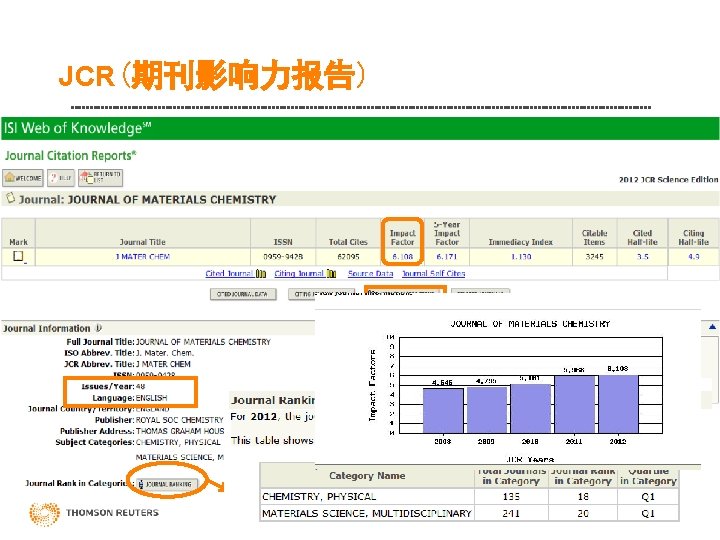
Task: Select the Citable Items value 3245
Action: click(x=594, y=257)
